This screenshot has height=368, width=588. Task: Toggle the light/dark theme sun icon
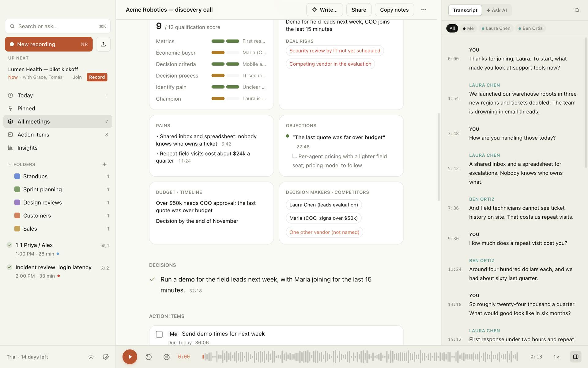[x=91, y=357]
